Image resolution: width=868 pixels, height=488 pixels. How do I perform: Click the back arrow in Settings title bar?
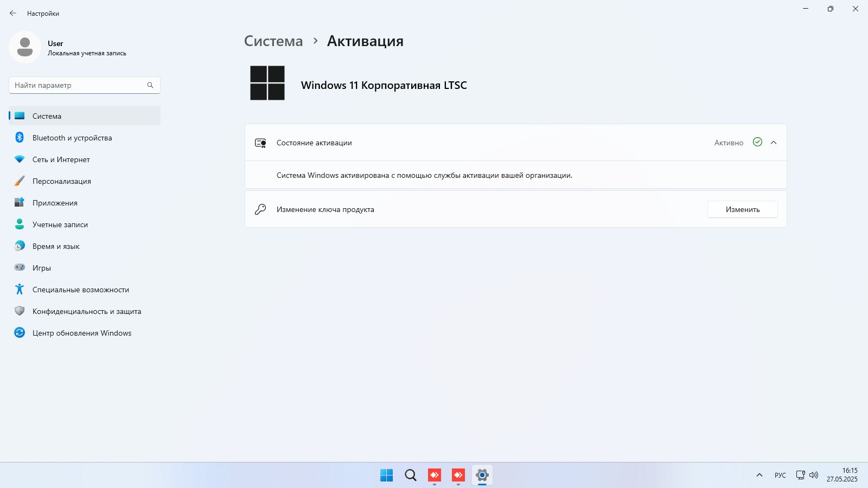[13, 13]
